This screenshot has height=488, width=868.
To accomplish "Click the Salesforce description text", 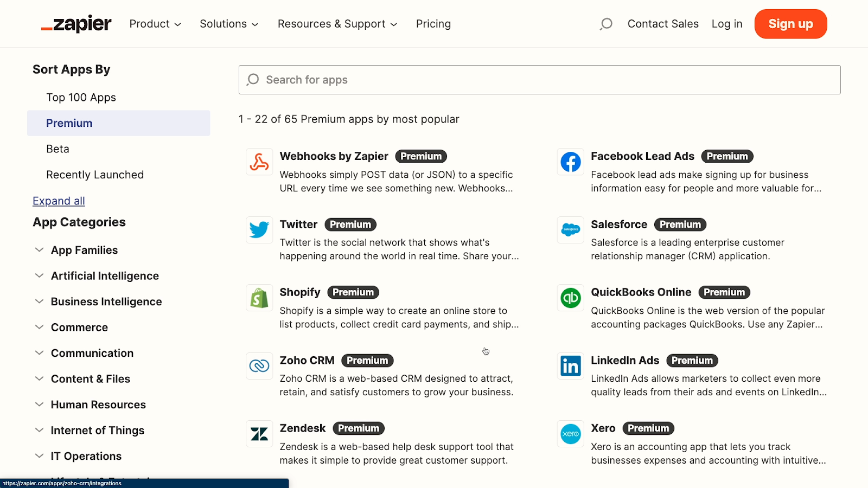I will [687, 249].
